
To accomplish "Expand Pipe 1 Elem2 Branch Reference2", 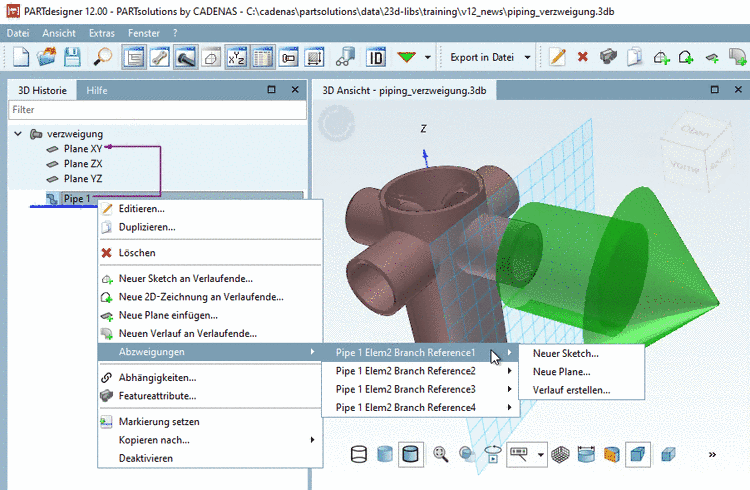I will pyautogui.click(x=421, y=371).
